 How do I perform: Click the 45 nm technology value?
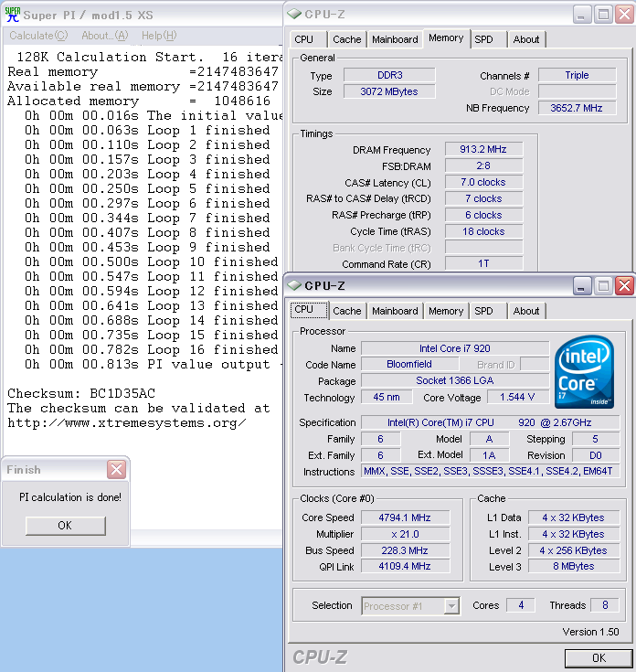[x=387, y=397]
